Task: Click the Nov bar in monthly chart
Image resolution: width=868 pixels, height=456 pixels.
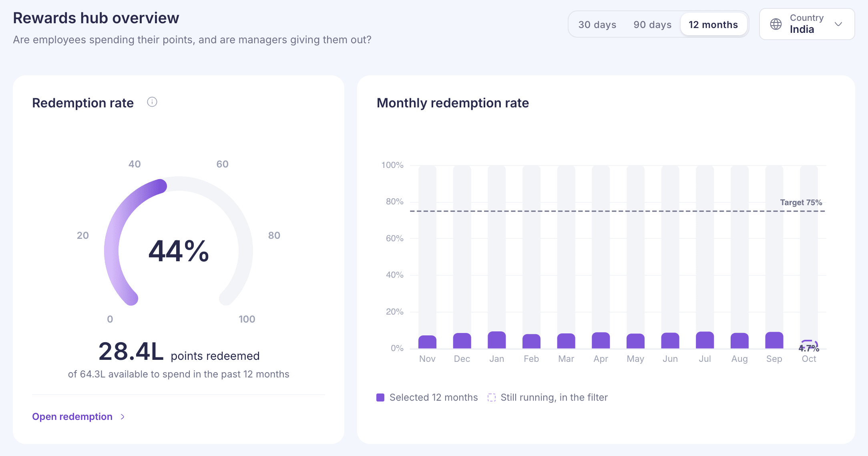Action: click(x=427, y=342)
